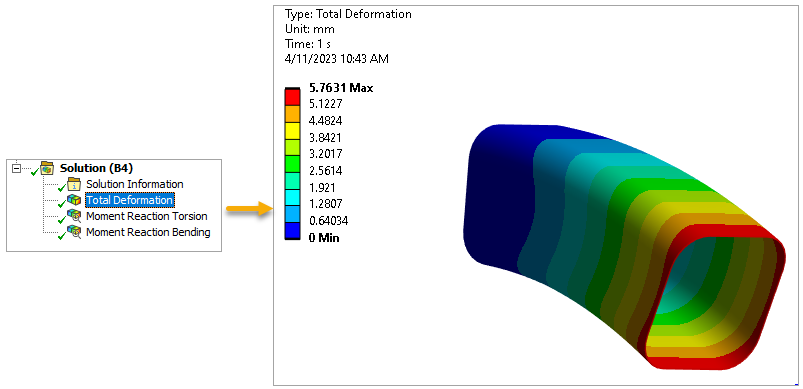Click the 2.5614 legend value
803x389 pixels.
click(x=326, y=170)
